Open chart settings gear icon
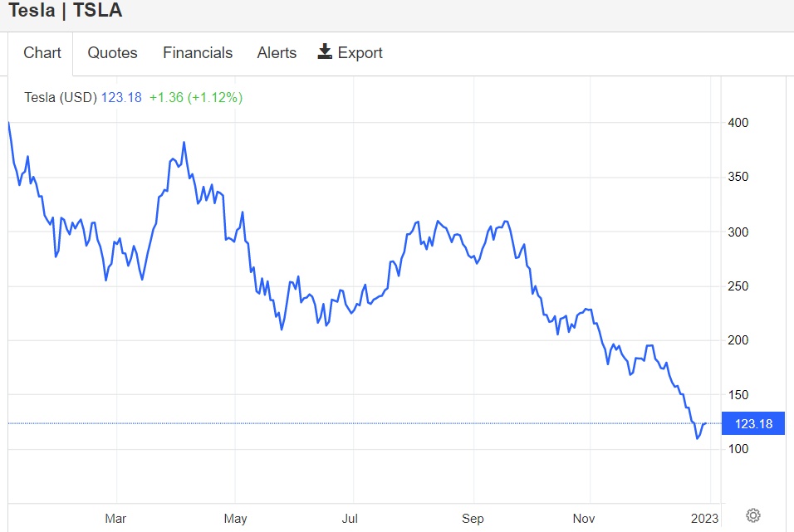Viewport: 794px width, 532px height. click(x=753, y=515)
